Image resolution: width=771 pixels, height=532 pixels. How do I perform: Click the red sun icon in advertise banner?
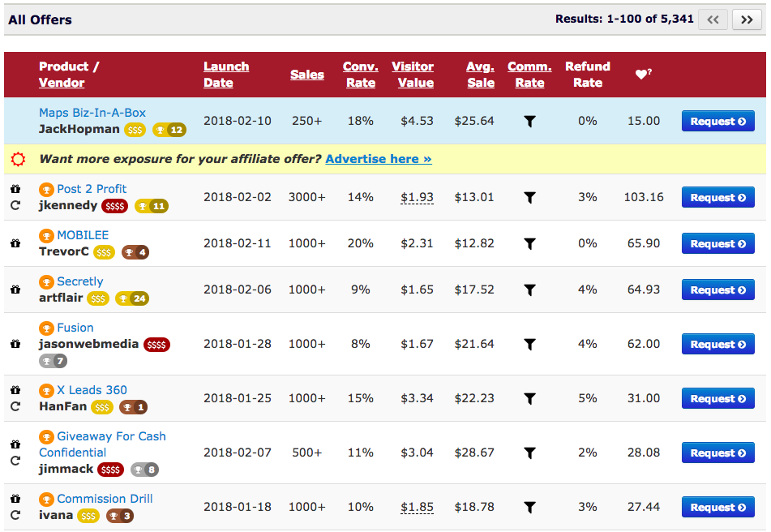tap(18, 159)
